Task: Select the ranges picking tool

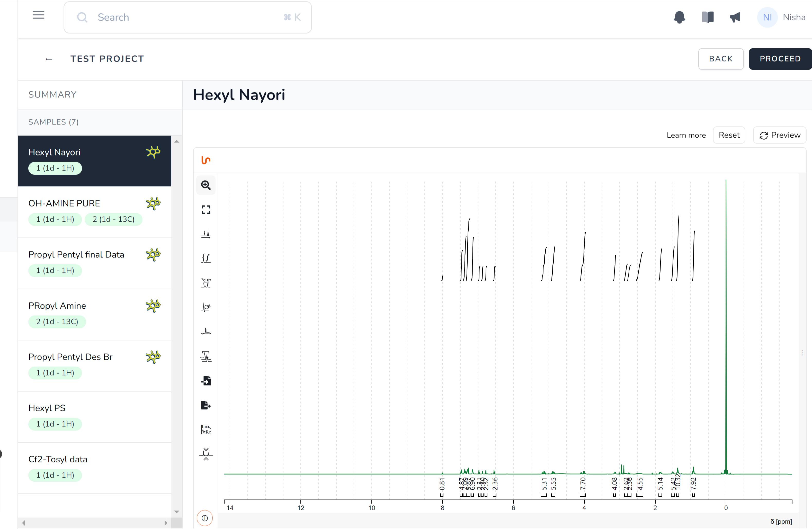Action: 206,283
